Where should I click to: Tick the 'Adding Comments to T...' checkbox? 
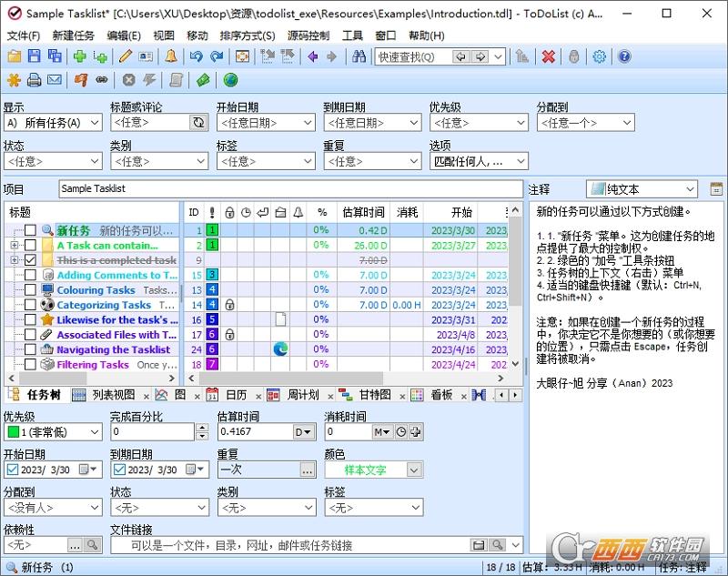(30, 275)
